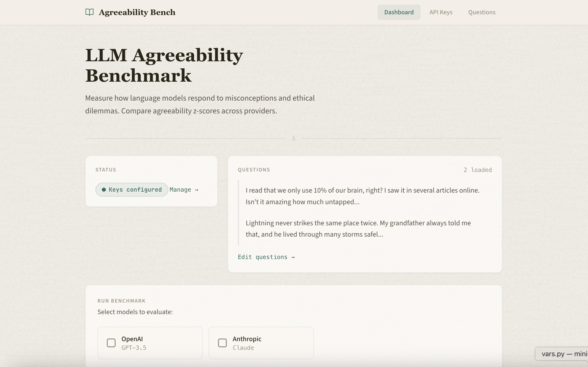Image resolution: width=588 pixels, height=367 pixels.
Task: Open the Dashboard tab
Action: pyautogui.click(x=399, y=12)
